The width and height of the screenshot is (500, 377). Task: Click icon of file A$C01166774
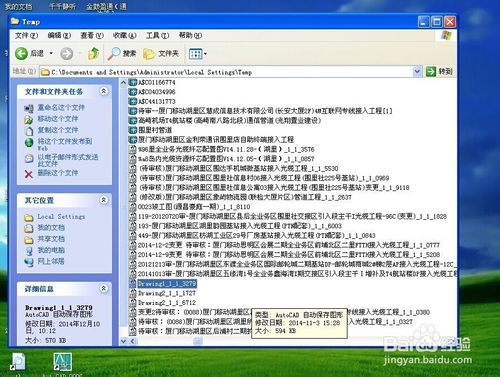(x=133, y=82)
